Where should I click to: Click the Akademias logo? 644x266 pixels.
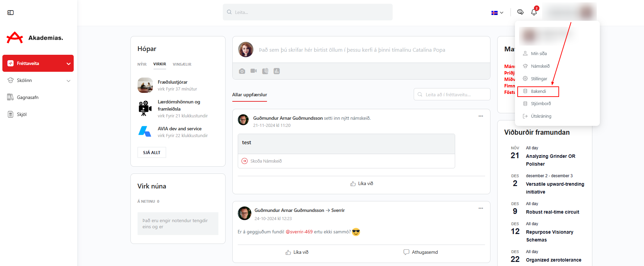tap(35, 38)
